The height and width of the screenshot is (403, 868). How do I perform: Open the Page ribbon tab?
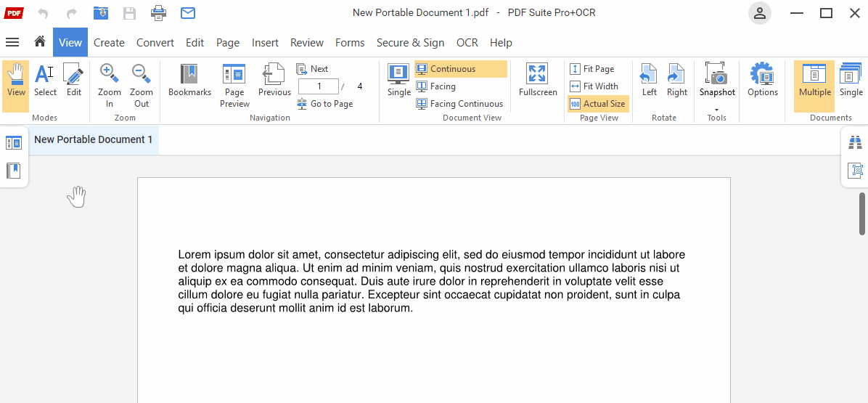pos(227,43)
